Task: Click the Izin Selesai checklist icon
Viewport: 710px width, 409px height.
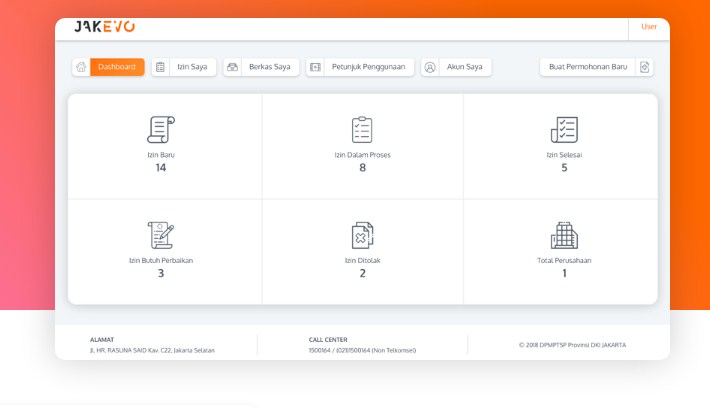Action: [x=564, y=130]
